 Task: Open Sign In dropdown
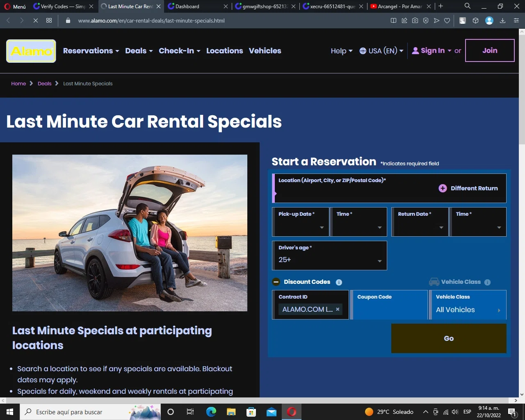tap(431, 51)
